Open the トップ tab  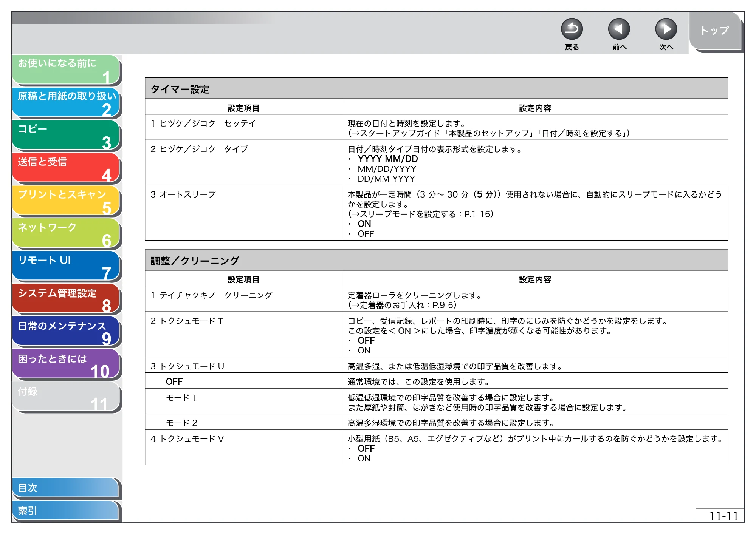click(714, 31)
